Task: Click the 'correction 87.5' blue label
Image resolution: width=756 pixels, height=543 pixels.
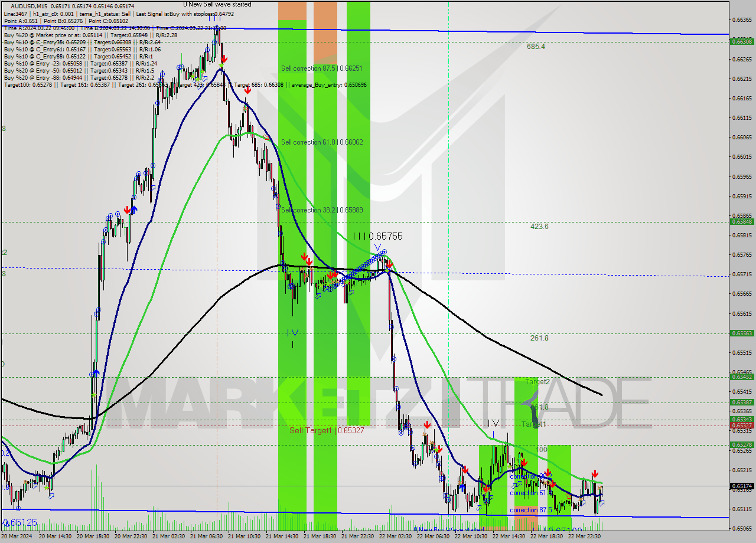Action: click(x=531, y=510)
